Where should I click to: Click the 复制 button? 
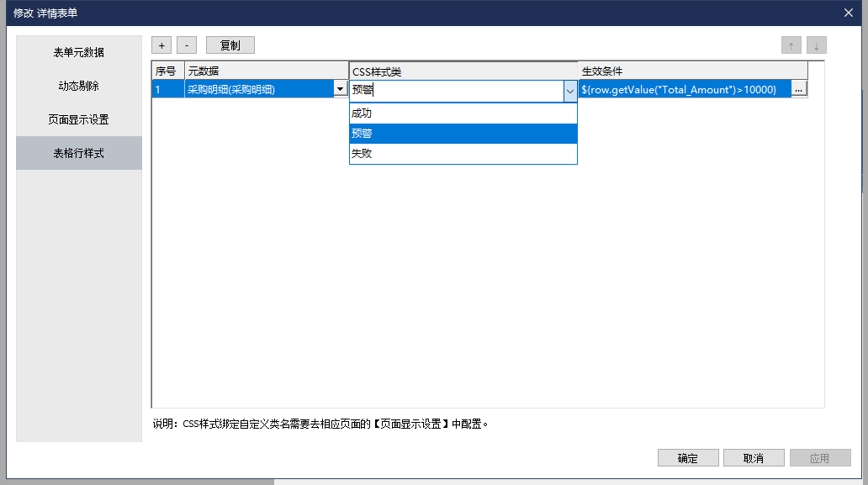click(230, 45)
